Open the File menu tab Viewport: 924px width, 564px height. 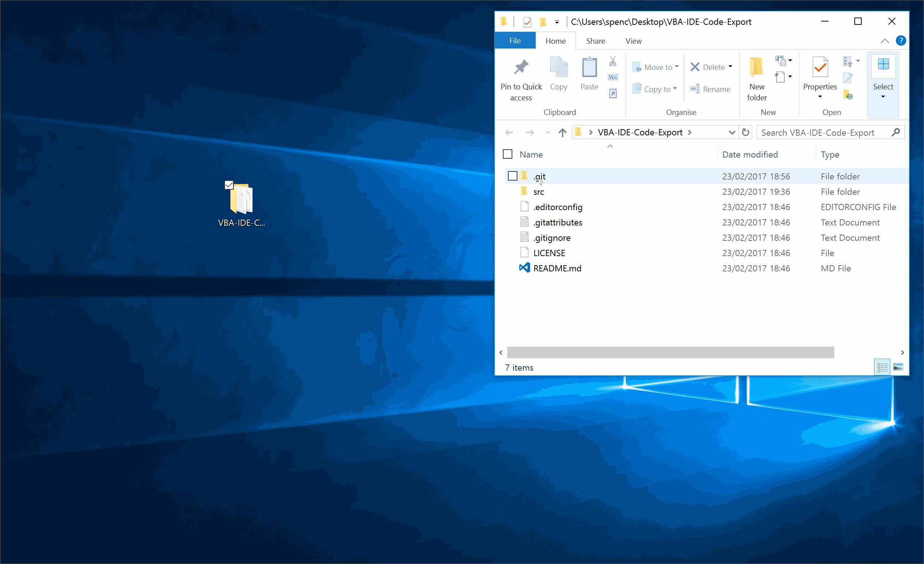515,41
